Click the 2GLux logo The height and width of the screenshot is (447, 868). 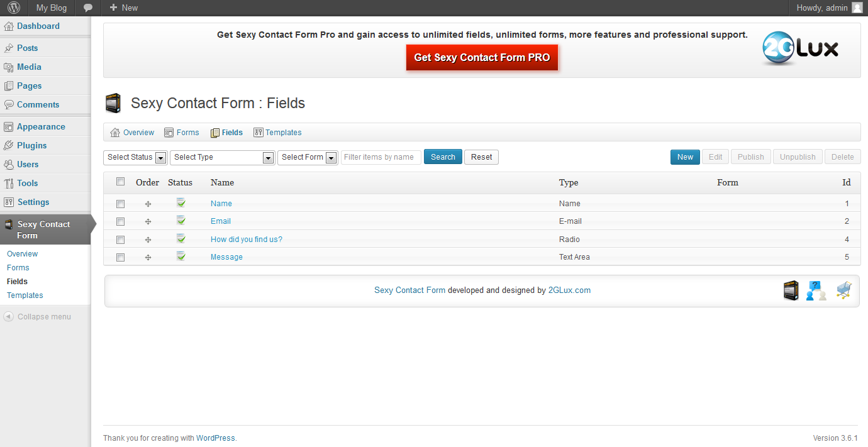(x=800, y=48)
